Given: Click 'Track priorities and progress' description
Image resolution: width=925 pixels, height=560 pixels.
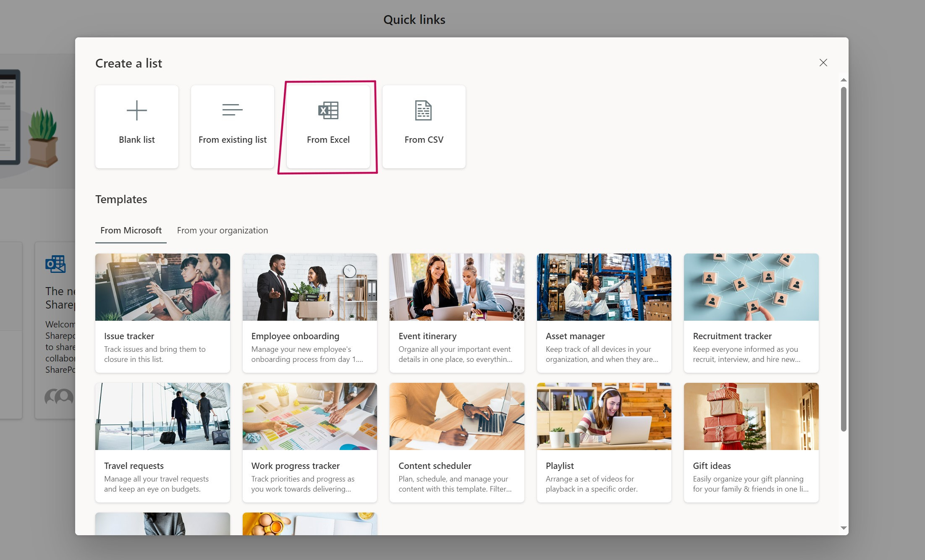Looking at the screenshot, I should [303, 484].
